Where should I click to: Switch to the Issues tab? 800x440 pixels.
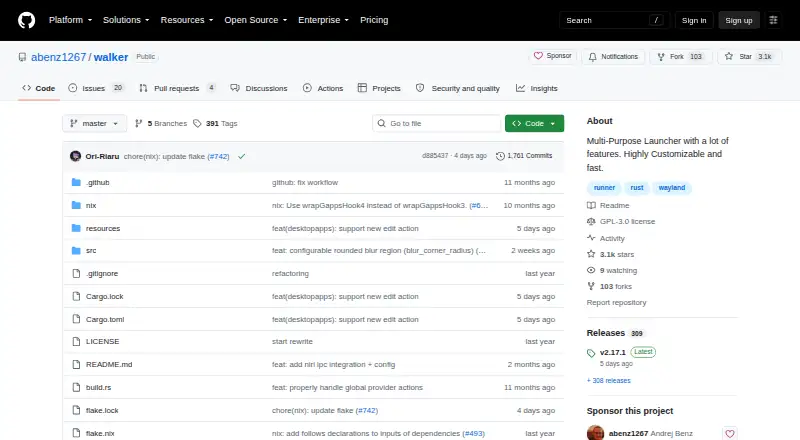tap(96, 88)
